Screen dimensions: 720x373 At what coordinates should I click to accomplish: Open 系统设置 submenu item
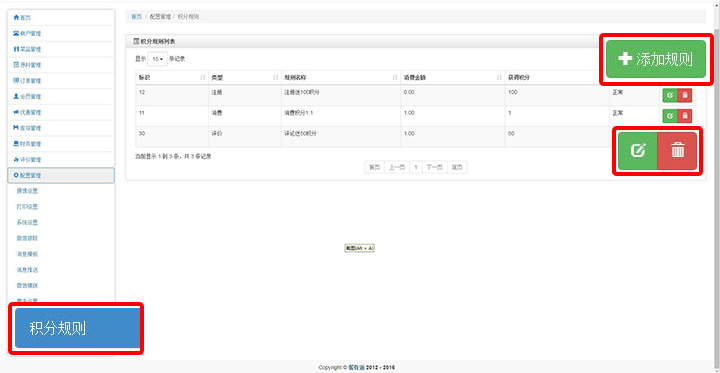(x=27, y=223)
